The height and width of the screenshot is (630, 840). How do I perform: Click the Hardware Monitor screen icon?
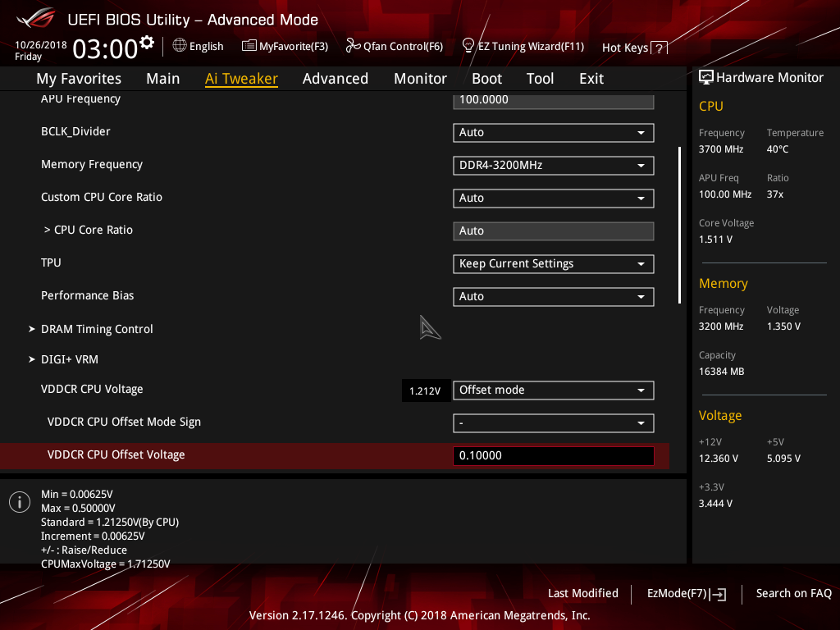tap(706, 78)
